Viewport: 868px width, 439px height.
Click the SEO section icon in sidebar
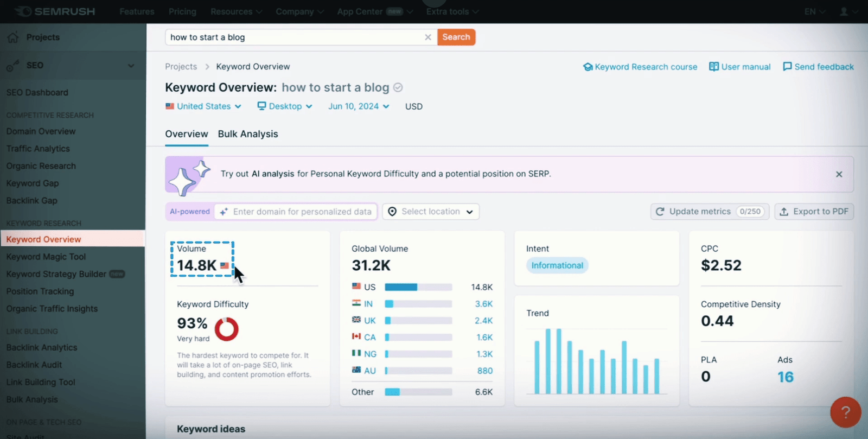[x=13, y=66]
